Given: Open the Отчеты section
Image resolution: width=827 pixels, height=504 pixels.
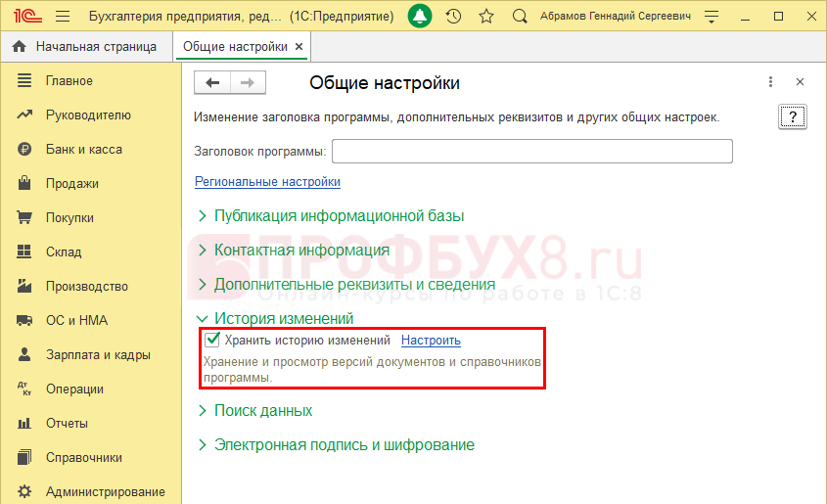Looking at the screenshot, I should (67, 424).
